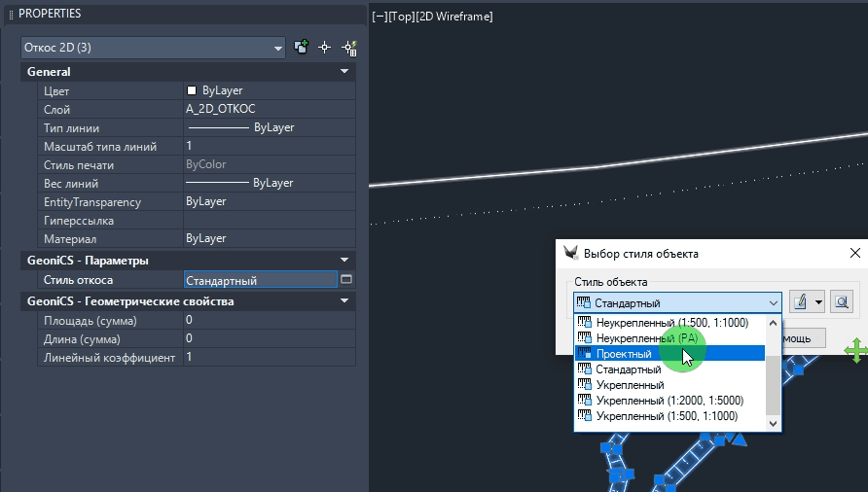Click the green pan arrows icon
Viewport: 868px width, 492px height.
pos(856,351)
